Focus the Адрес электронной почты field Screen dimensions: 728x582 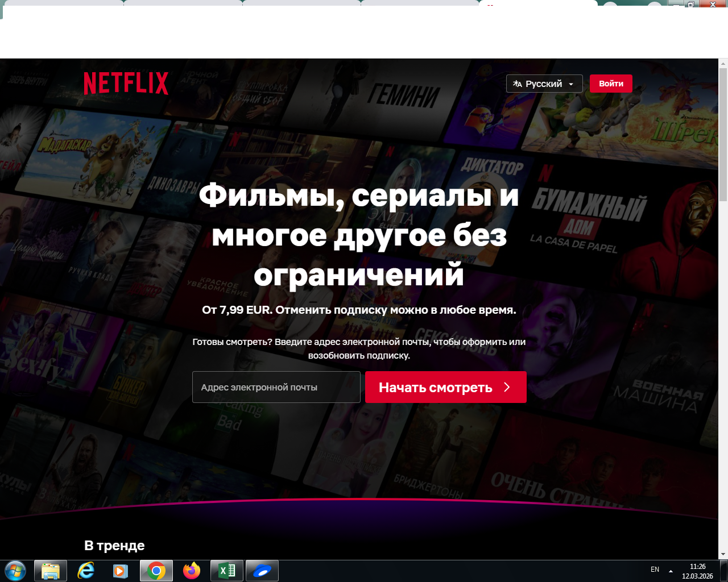point(276,387)
